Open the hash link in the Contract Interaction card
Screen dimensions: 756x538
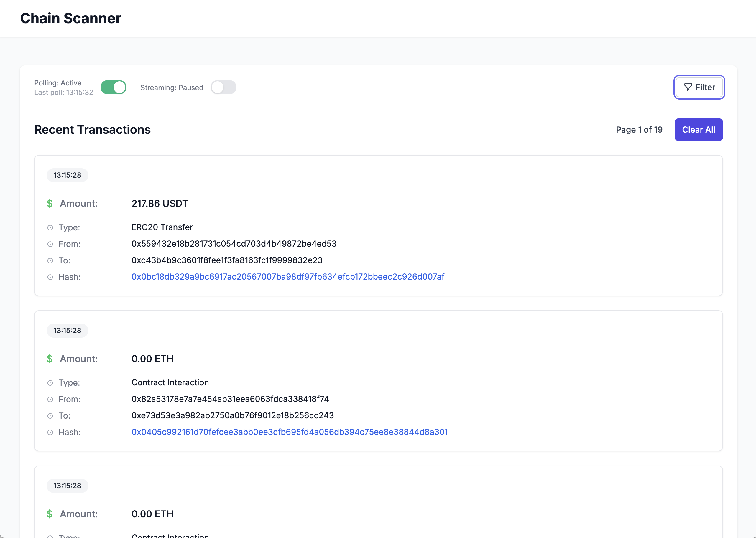(x=289, y=432)
